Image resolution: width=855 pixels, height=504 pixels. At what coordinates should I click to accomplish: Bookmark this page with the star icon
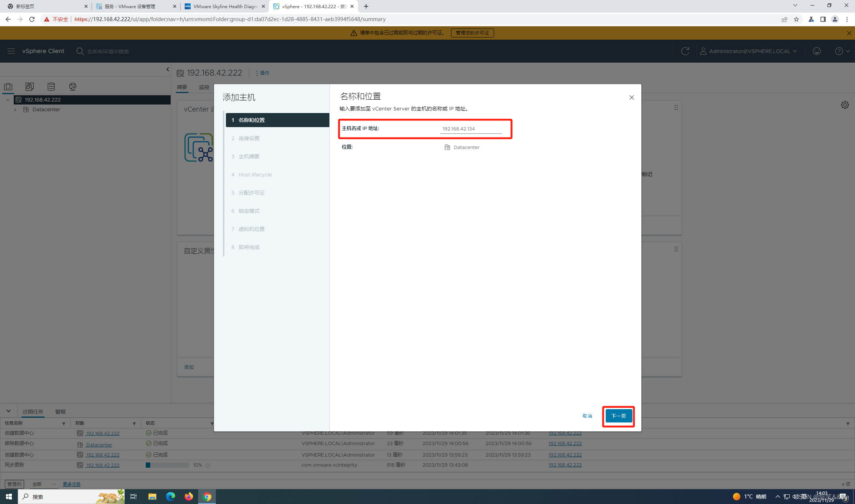click(796, 19)
